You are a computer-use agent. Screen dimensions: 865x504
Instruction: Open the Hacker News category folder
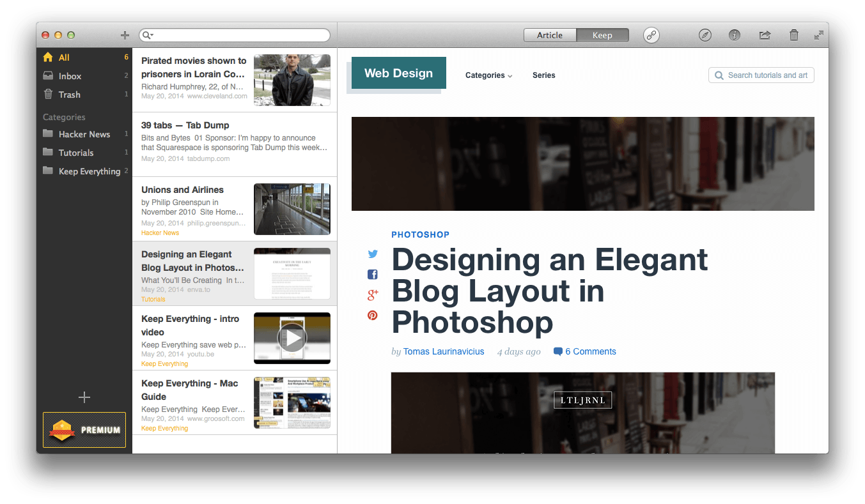click(84, 134)
